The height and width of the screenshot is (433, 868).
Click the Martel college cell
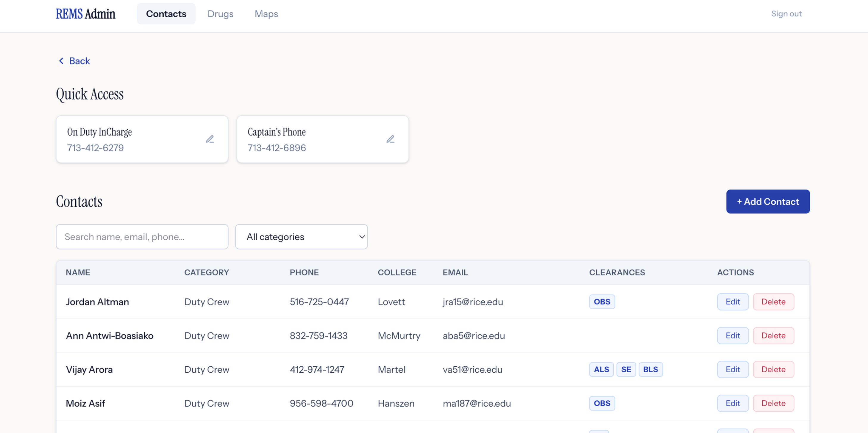pyautogui.click(x=391, y=369)
